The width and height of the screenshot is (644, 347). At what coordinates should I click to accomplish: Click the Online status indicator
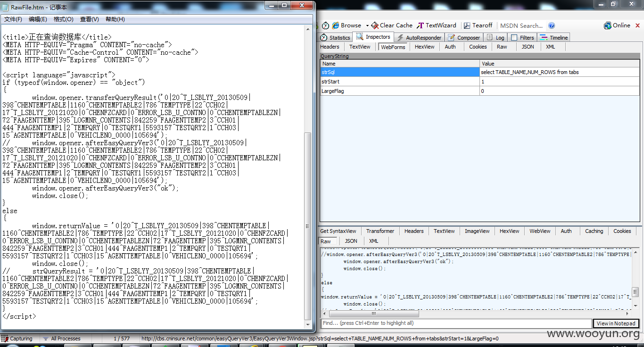(617, 25)
